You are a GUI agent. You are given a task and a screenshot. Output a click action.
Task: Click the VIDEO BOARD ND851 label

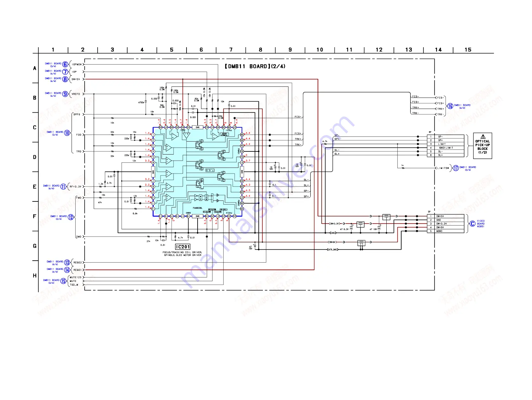click(481, 224)
